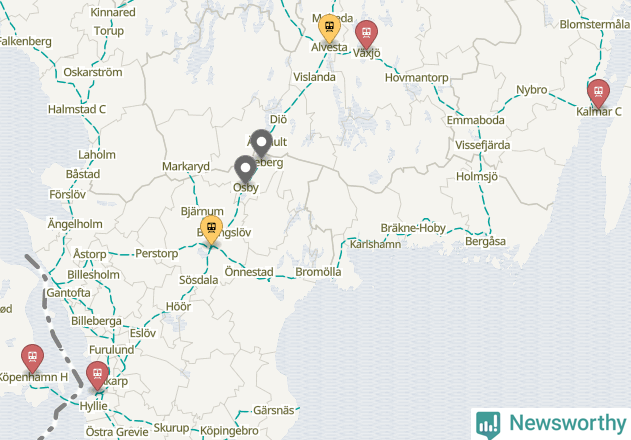Select the Markaryd town label

pyautogui.click(x=186, y=166)
